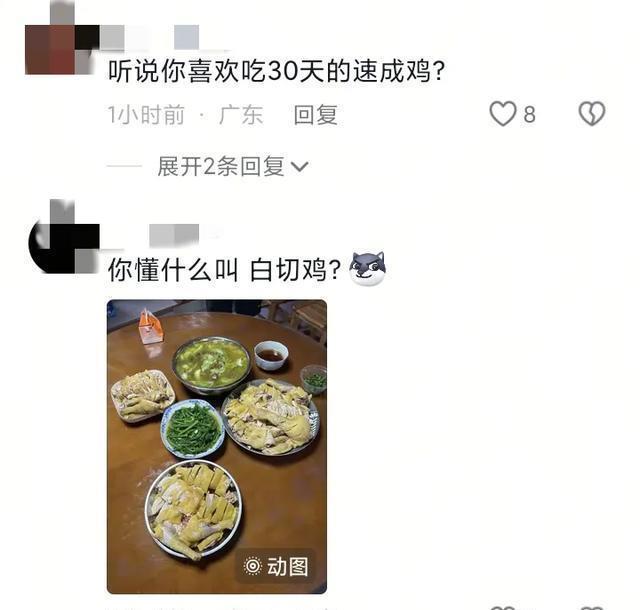Like the comment about 30天的速成鸡
The image size is (640, 610).
click(503, 114)
